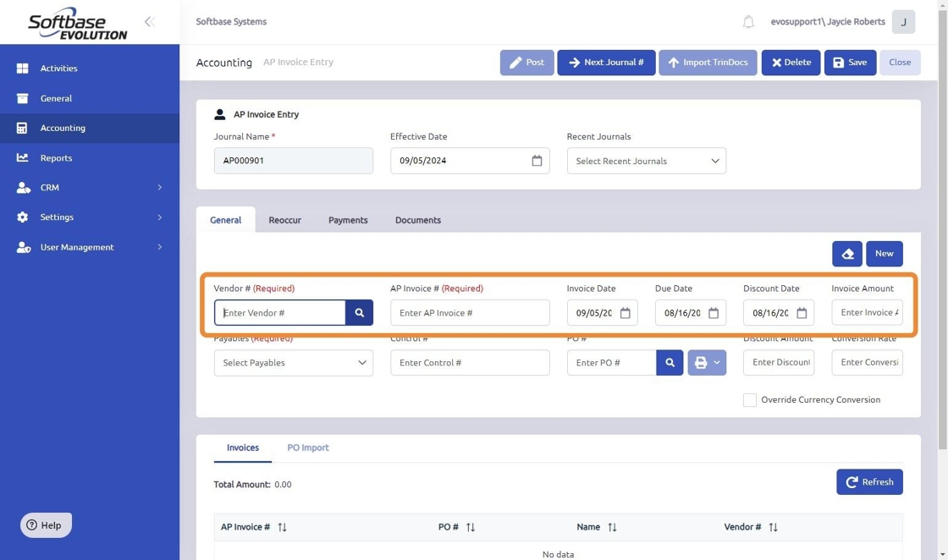948x560 pixels.
Task: Open the PO Import tab
Action: click(308, 447)
